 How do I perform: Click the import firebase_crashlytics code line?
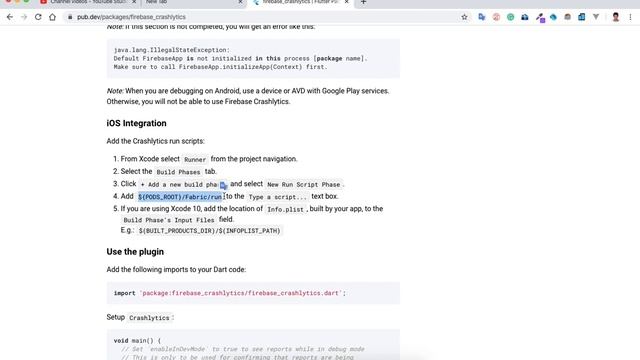pyautogui.click(x=230, y=293)
